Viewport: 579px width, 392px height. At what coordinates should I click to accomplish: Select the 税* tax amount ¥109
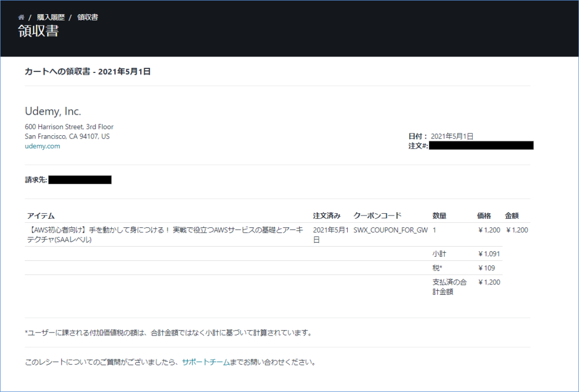coord(488,267)
